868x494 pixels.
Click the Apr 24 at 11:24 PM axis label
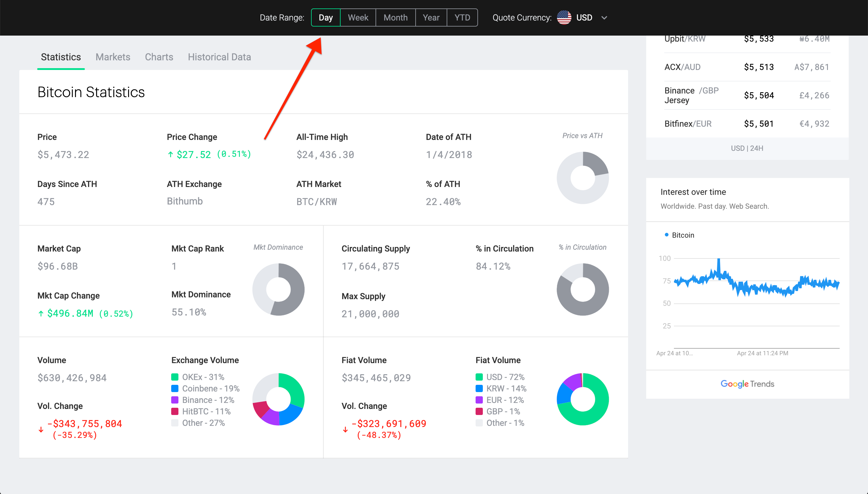pyautogui.click(x=763, y=353)
